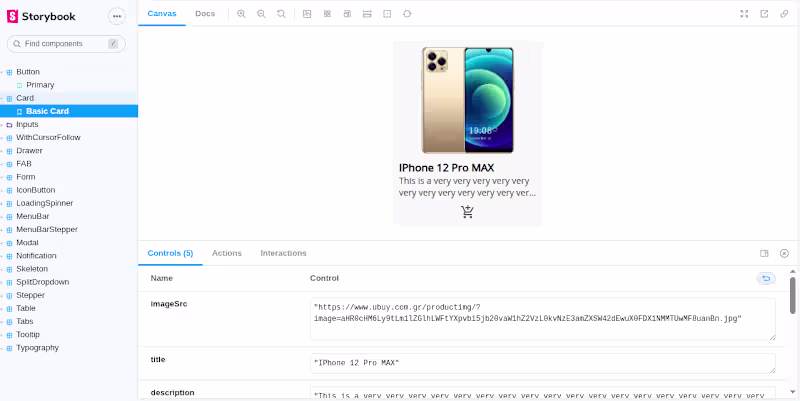The height and width of the screenshot is (401, 800).
Task: Expand the MenuBar component
Action: (x=33, y=217)
